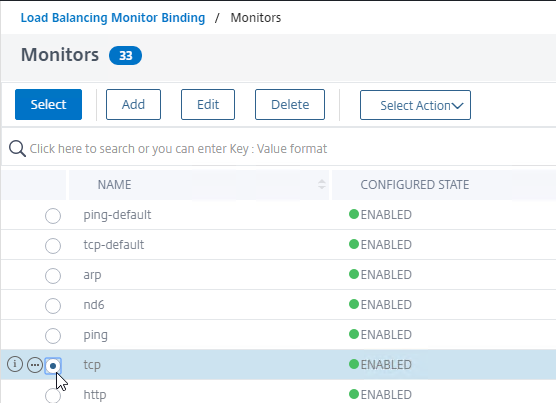The width and height of the screenshot is (556, 403).
Task: Click green status dot for nd6
Action: pyautogui.click(x=354, y=304)
